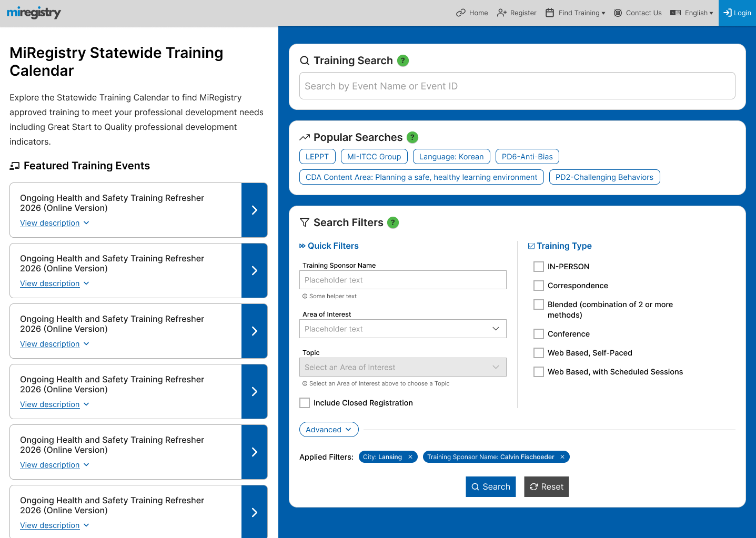Remove the City: Lansing applied filter
Screen dimensions: 756x538
coord(410,457)
